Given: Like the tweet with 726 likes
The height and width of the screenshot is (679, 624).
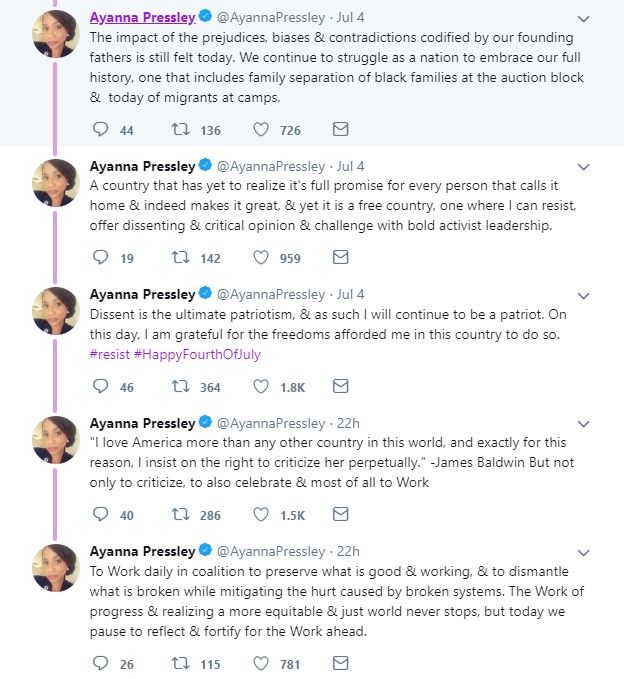Looking at the screenshot, I should coord(261,129).
